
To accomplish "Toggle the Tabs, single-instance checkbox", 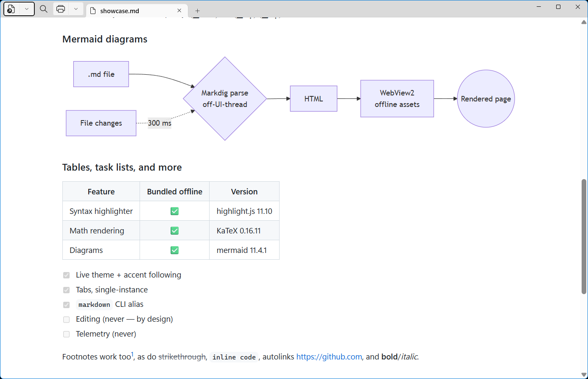I will click(66, 290).
